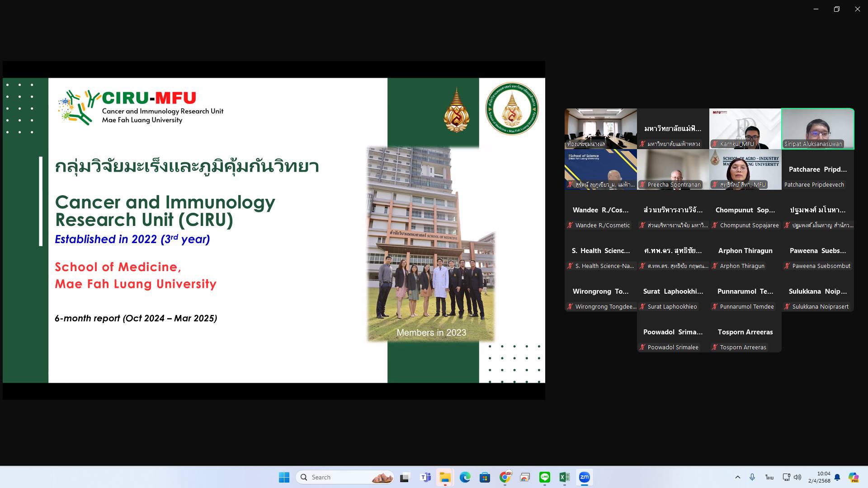Select Wirongrong Tongdee's participant tile

click(601, 291)
